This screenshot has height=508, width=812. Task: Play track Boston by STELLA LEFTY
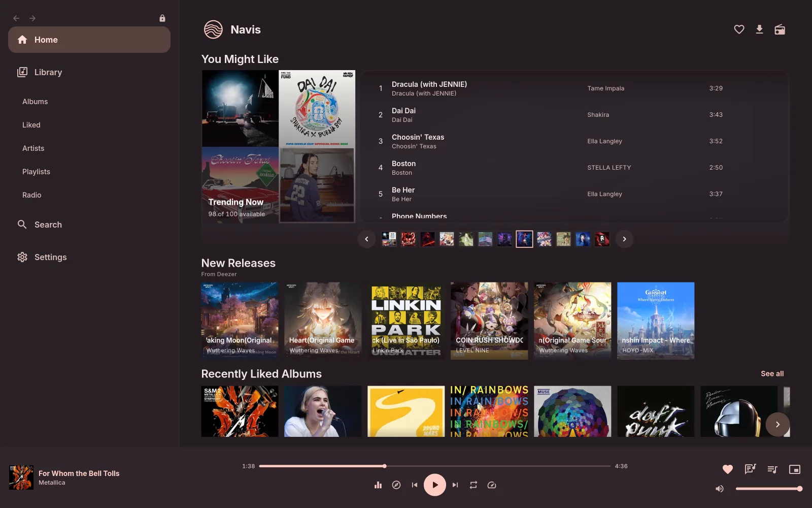(575, 168)
